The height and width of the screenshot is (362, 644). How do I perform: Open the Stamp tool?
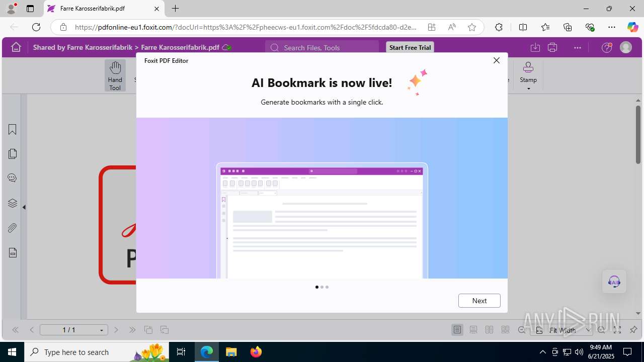[x=528, y=72]
